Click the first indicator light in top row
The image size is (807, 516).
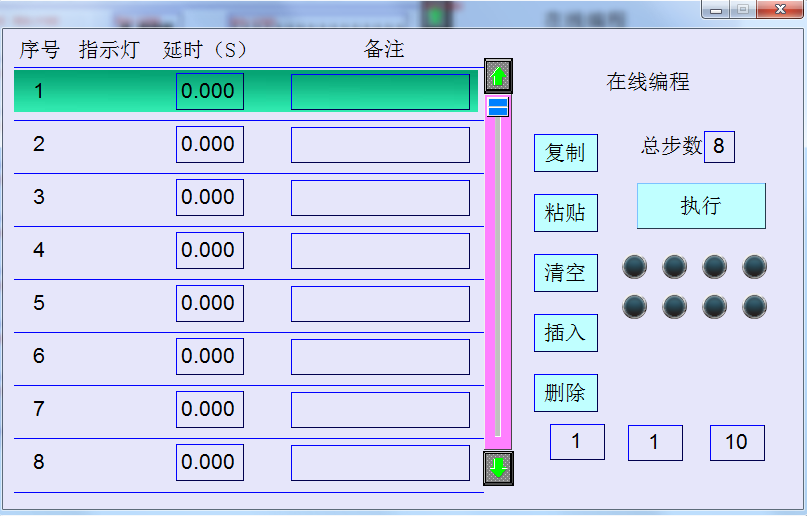(635, 266)
